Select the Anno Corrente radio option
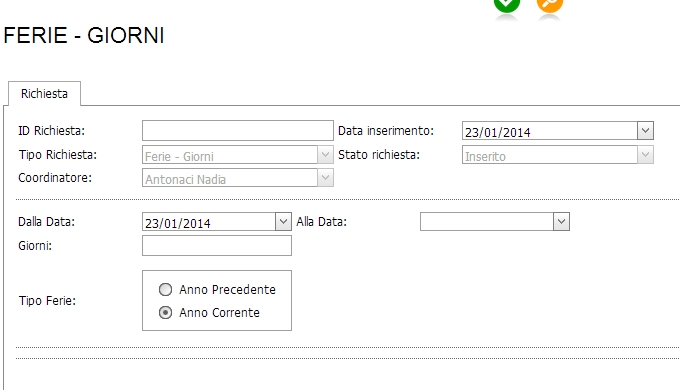Screen dimensions: 680x390 pos(165,312)
